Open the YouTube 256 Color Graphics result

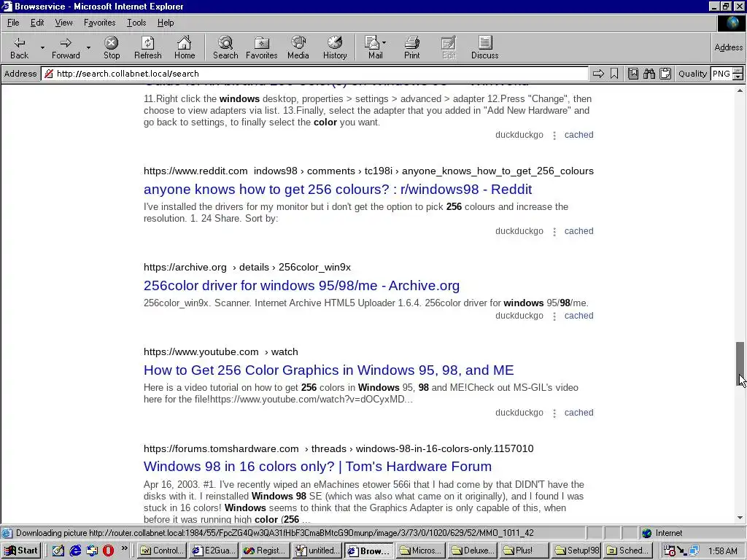[x=329, y=370]
